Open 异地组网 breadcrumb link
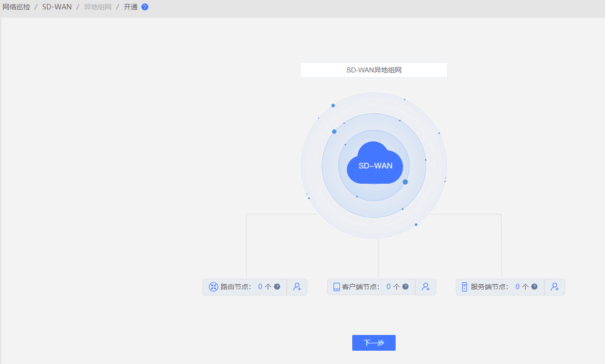 (x=98, y=7)
